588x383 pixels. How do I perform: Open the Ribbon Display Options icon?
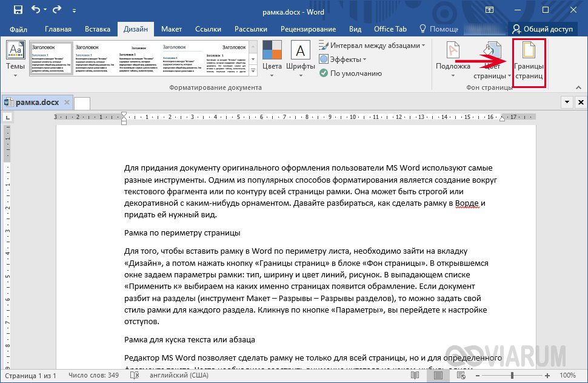click(489, 10)
